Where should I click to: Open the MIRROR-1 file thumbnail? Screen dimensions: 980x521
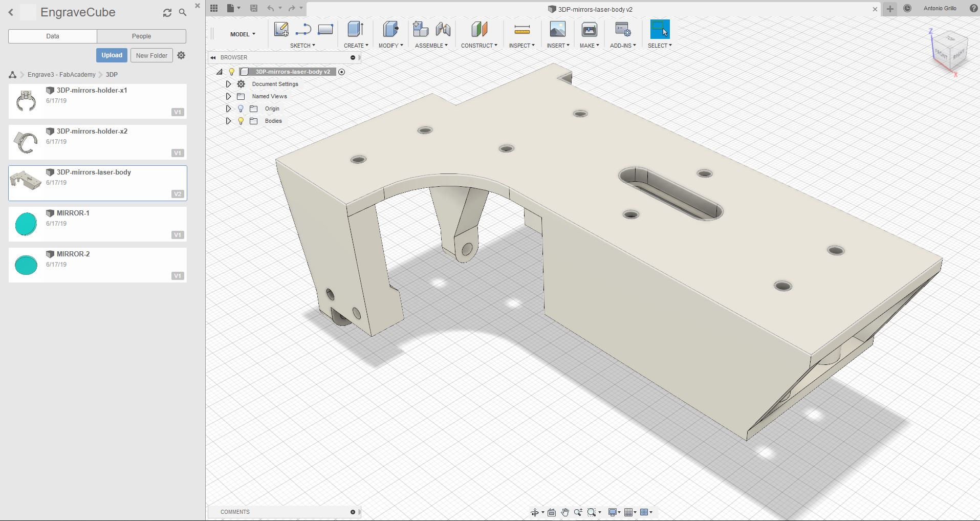(26, 224)
